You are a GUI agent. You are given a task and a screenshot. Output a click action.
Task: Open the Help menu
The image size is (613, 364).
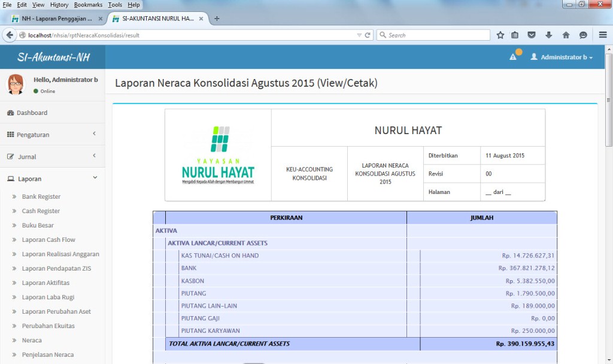[133, 5]
